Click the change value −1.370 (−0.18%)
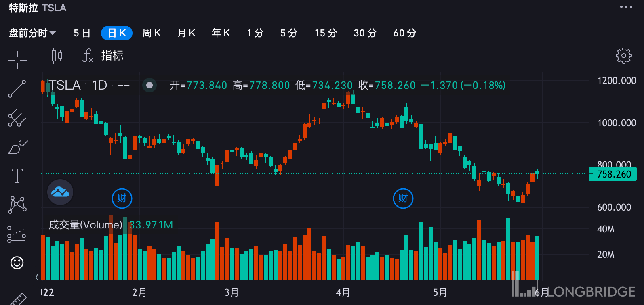This screenshot has width=644, height=305. [463, 85]
